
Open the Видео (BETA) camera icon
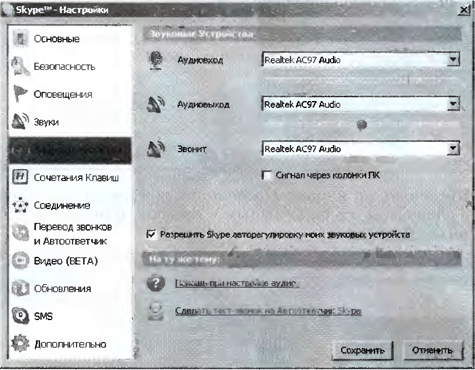(x=20, y=260)
